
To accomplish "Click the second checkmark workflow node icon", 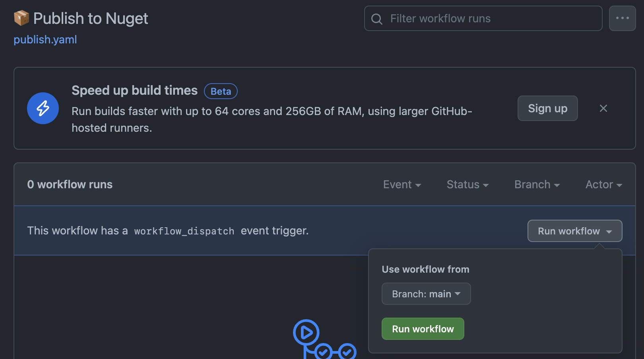I will [x=348, y=352].
